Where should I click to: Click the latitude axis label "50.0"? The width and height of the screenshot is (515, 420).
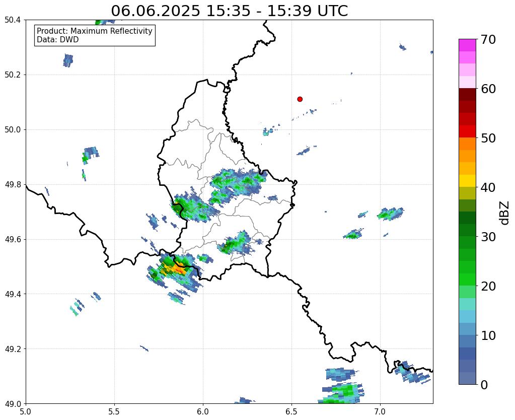(13, 129)
